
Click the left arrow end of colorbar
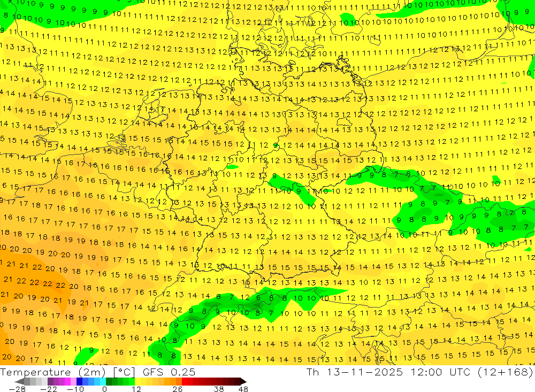[x=19, y=381]
